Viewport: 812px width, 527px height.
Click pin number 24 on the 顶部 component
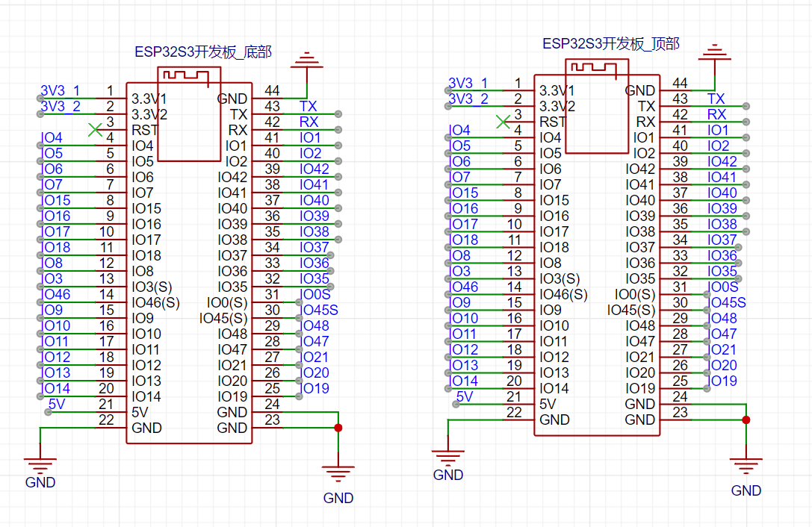[680, 396]
